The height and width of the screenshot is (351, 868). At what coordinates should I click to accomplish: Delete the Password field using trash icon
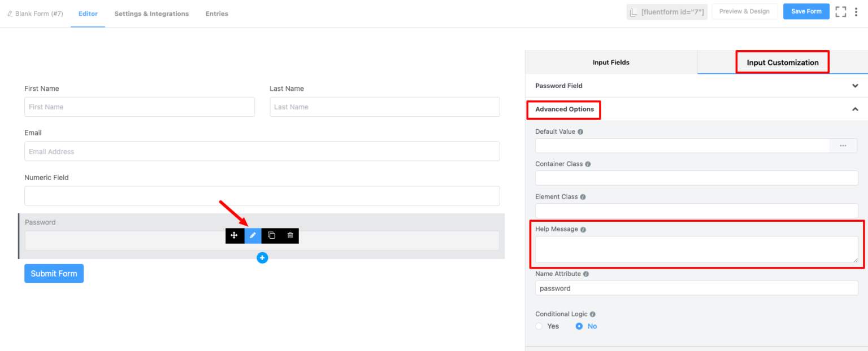click(289, 235)
